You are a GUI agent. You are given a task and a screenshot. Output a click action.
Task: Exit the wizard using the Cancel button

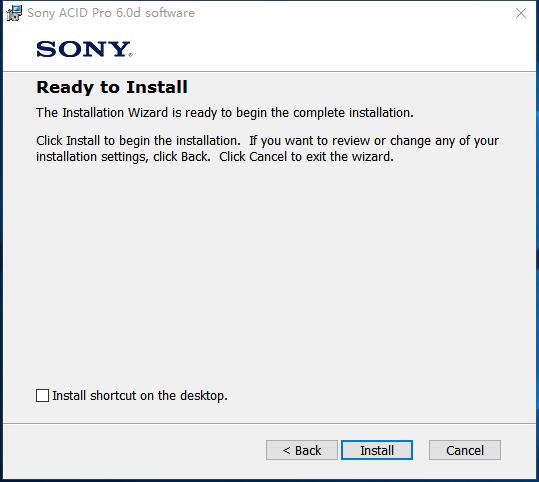pyautogui.click(x=465, y=450)
